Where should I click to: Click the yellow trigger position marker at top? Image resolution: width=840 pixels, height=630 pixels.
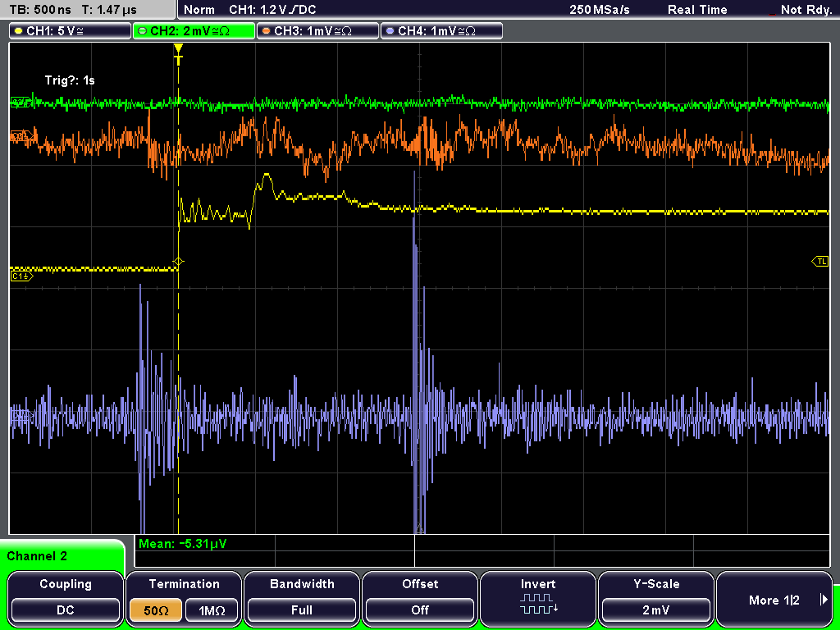178,53
